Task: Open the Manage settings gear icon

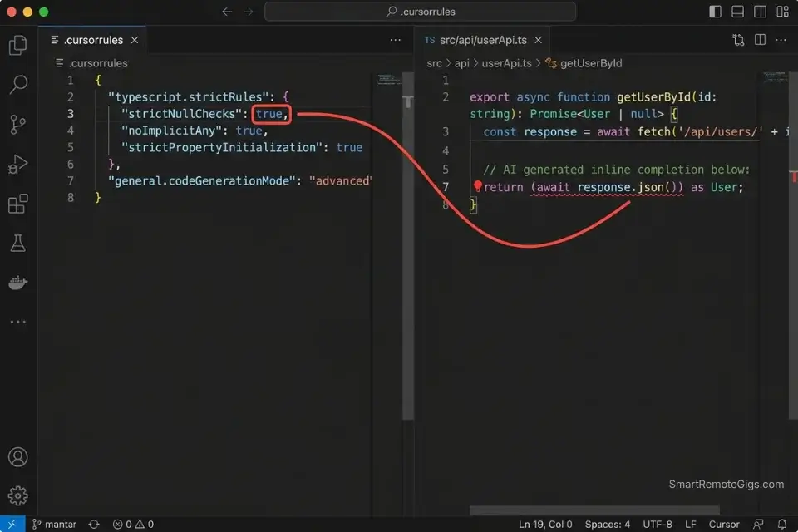Action: click(x=18, y=496)
